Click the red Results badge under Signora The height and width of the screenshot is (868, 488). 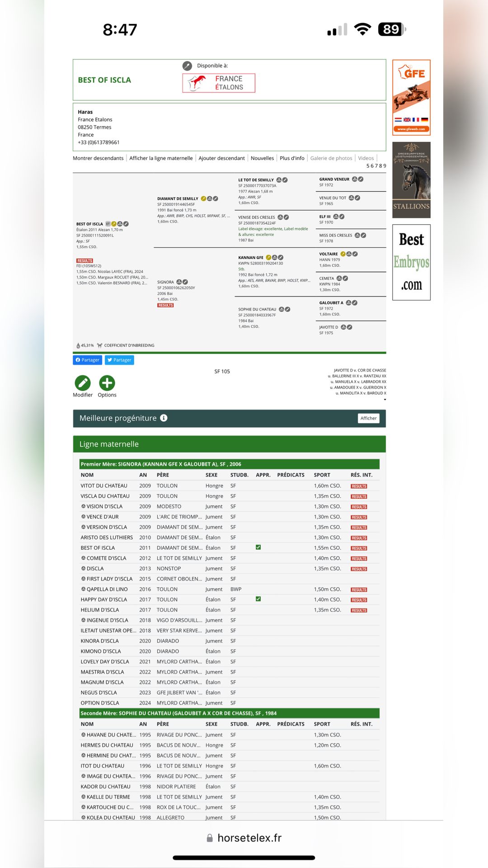point(165,305)
